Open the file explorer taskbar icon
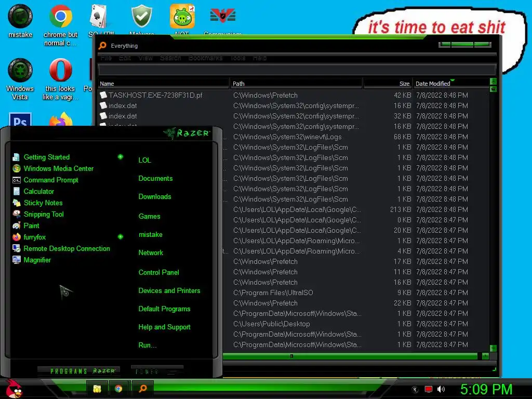The image size is (532, 399). [97, 389]
